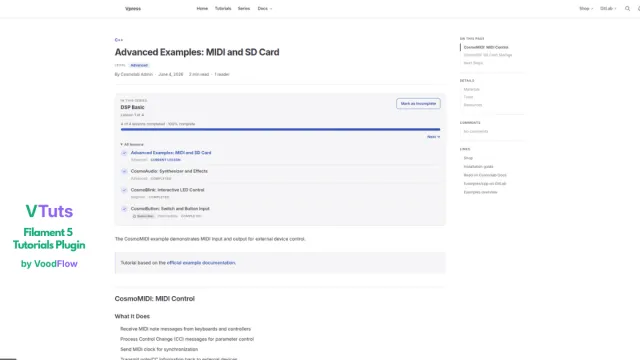Viewport: 640px width, 360px height.
Task: Click the series progress bar
Action: pos(280,129)
